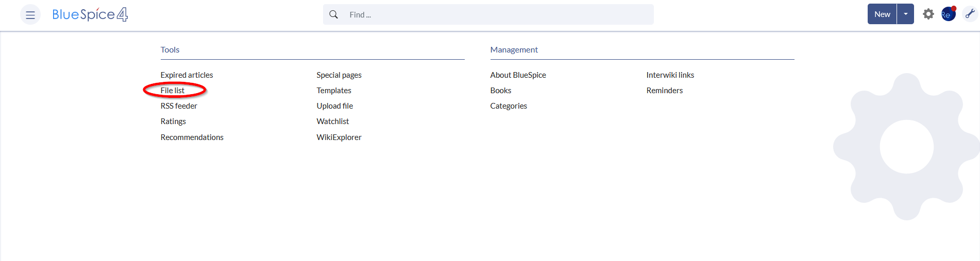
Task: Expand the New button dropdown arrow
Action: click(x=905, y=14)
